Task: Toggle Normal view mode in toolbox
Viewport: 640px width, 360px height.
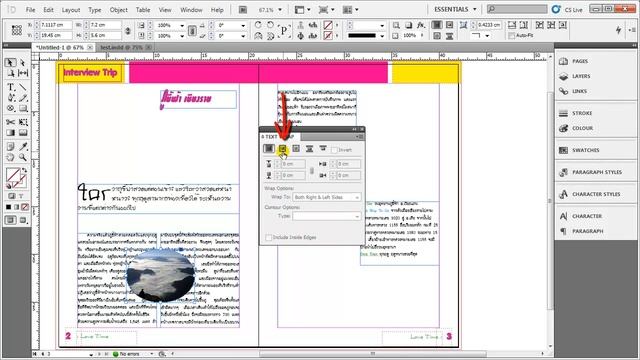Action: pyautogui.click(x=11, y=220)
